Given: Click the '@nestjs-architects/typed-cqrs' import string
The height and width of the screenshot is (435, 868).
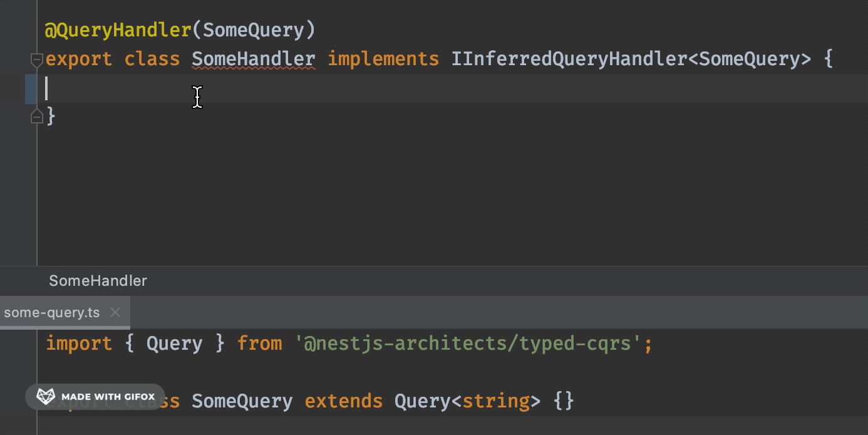Looking at the screenshot, I should tap(467, 343).
